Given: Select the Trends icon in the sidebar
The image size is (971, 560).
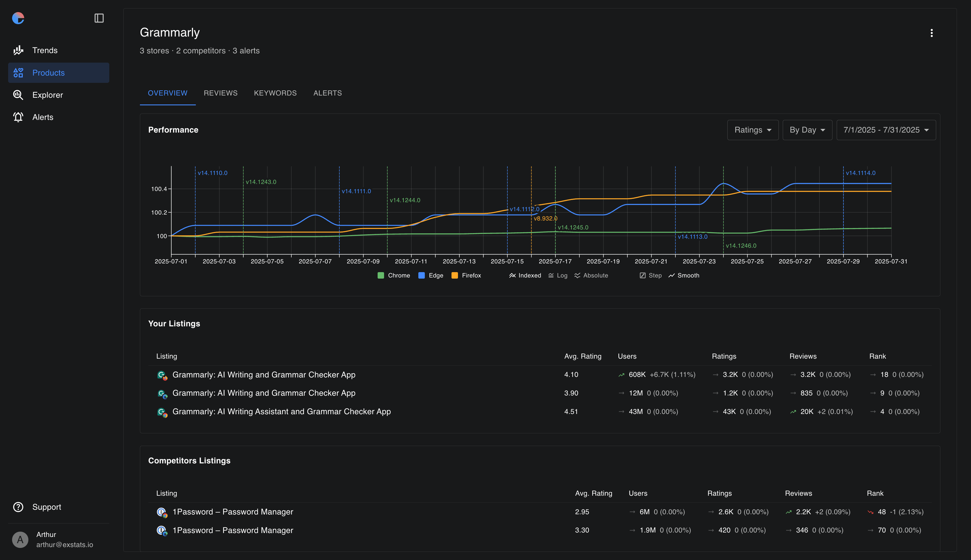Looking at the screenshot, I should coord(18,50).
